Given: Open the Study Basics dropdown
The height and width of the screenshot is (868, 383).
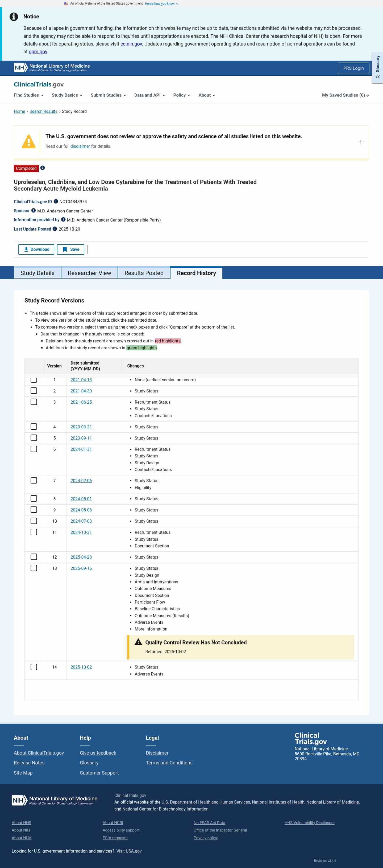Looking at the screenshot, I should tap(67, 95).
